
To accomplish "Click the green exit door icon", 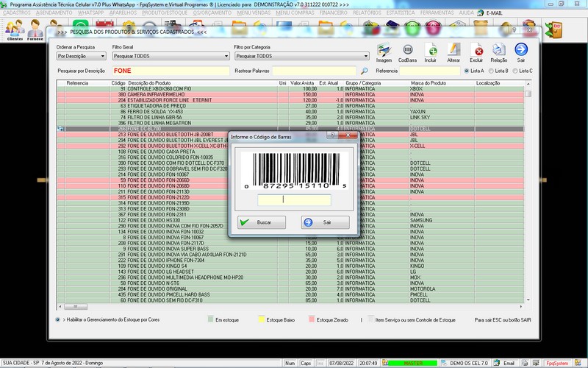I will (554, 29).
